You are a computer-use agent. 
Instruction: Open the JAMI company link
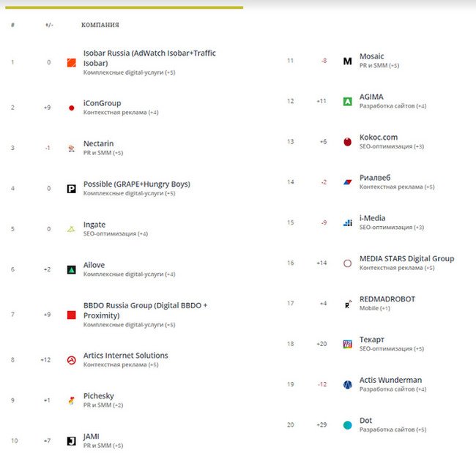(91, 436)
